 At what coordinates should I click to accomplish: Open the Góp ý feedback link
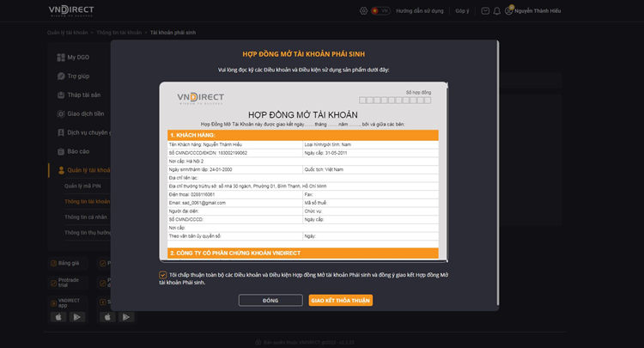(x=462, y=11)
